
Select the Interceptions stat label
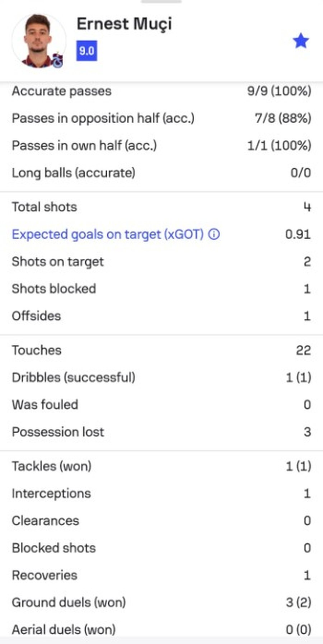(x=51, y=493)
